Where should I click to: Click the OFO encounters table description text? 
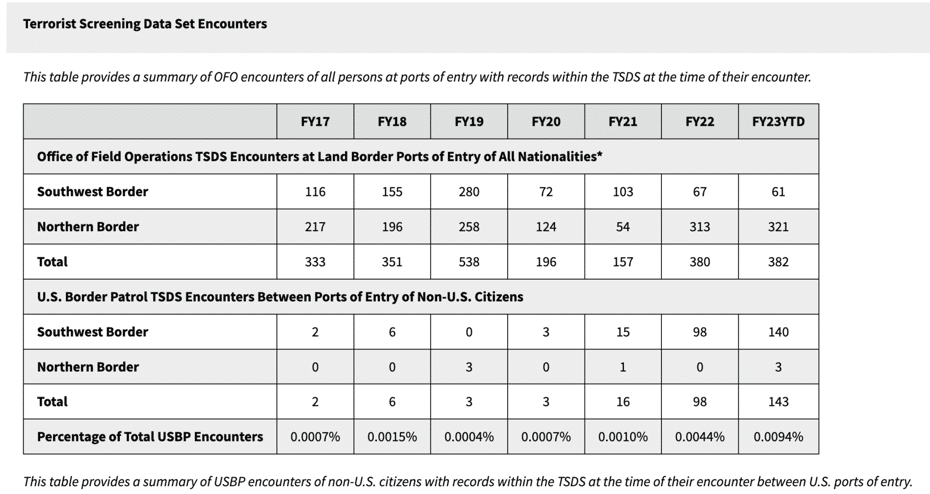[x=417, y=77]
